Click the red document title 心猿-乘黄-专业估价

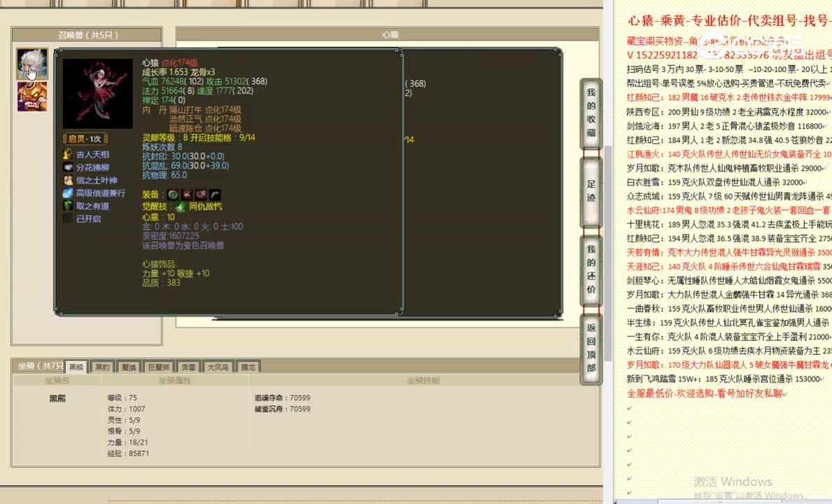click(730, 21)
